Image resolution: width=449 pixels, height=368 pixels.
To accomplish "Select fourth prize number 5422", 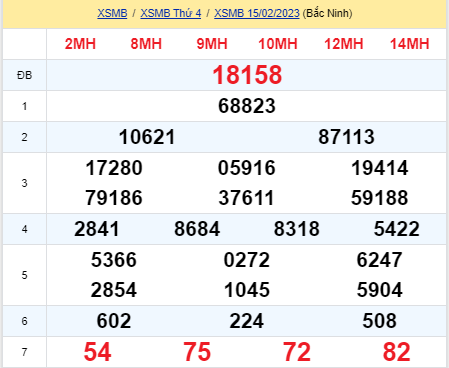I will click(x=396, y=229).
